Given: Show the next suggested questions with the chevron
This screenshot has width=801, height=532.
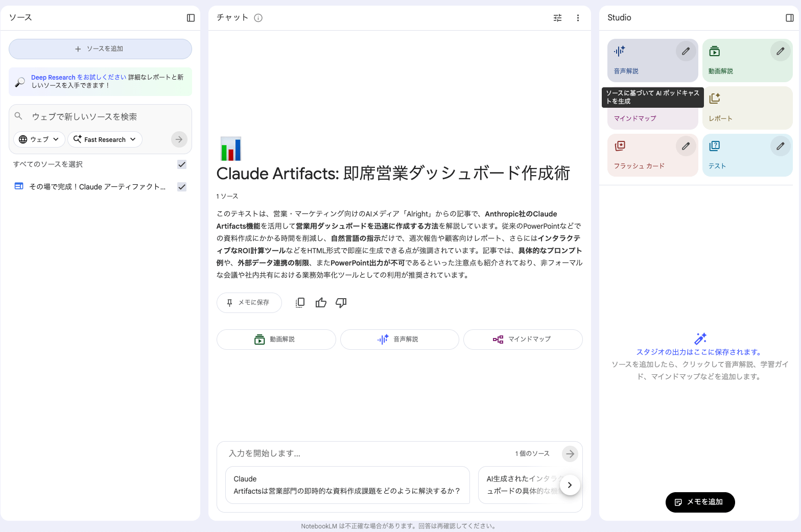Looking at the screenshot, I should (x=570, y=485).
